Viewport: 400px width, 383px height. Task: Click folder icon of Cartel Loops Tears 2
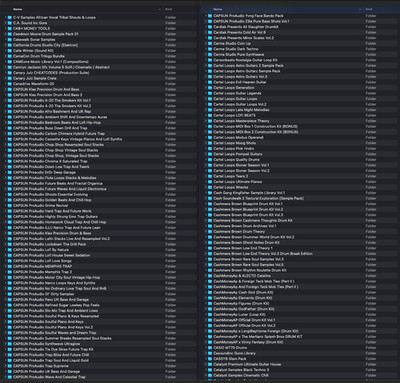click(210, 176)
